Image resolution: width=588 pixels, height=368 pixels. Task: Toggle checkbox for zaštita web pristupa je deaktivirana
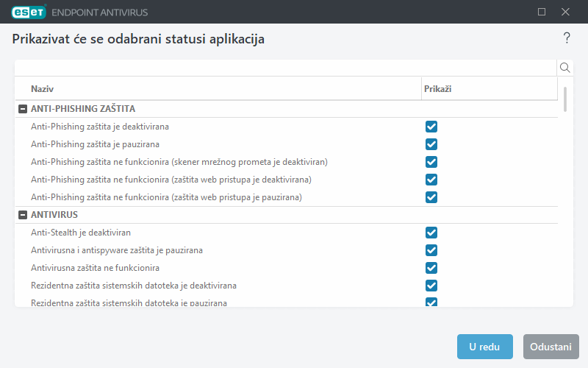[431, 180]
